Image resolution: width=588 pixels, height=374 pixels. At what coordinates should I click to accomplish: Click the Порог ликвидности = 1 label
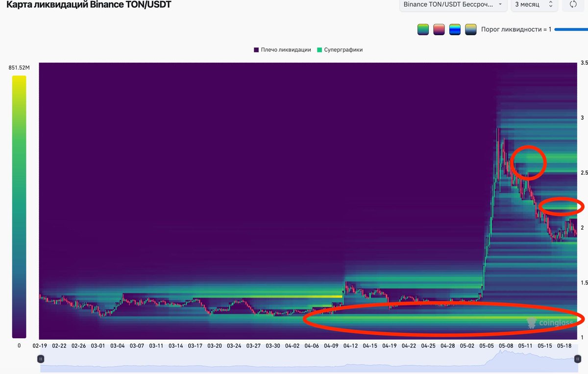pyautogui.click(x=516, y=29)
